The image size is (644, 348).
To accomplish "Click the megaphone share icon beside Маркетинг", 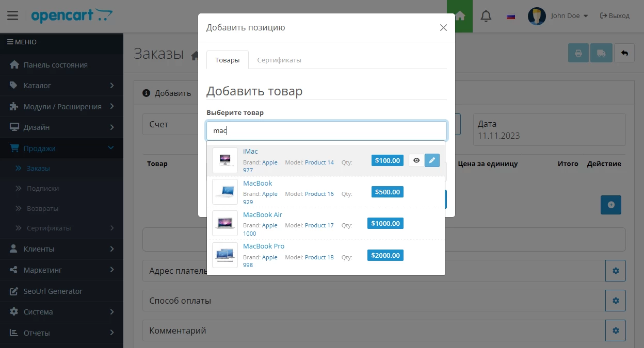I will tap(14, 270).
